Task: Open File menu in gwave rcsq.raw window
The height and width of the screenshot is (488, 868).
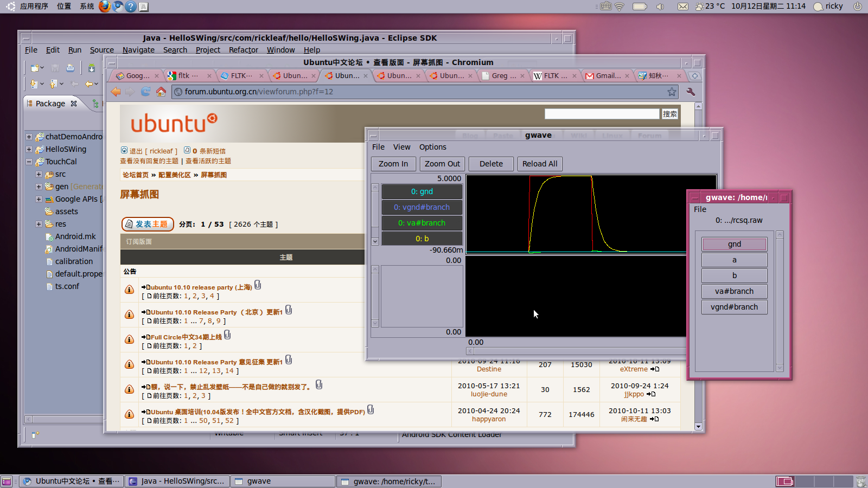Action: 700,209
